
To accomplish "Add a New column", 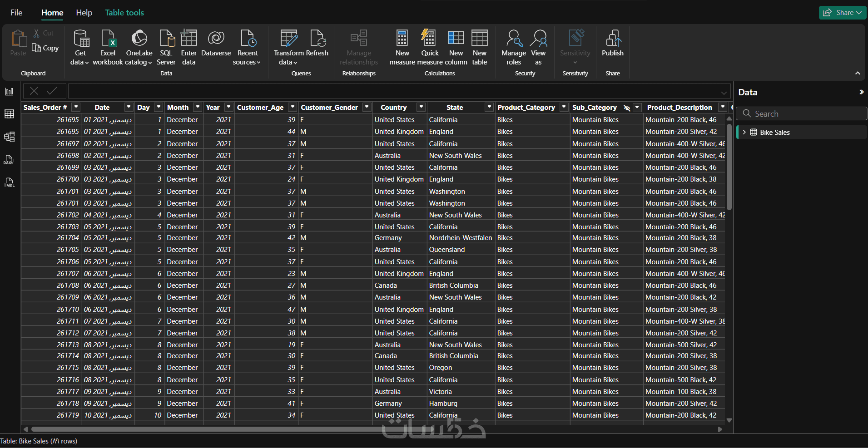I will point(456,47).
